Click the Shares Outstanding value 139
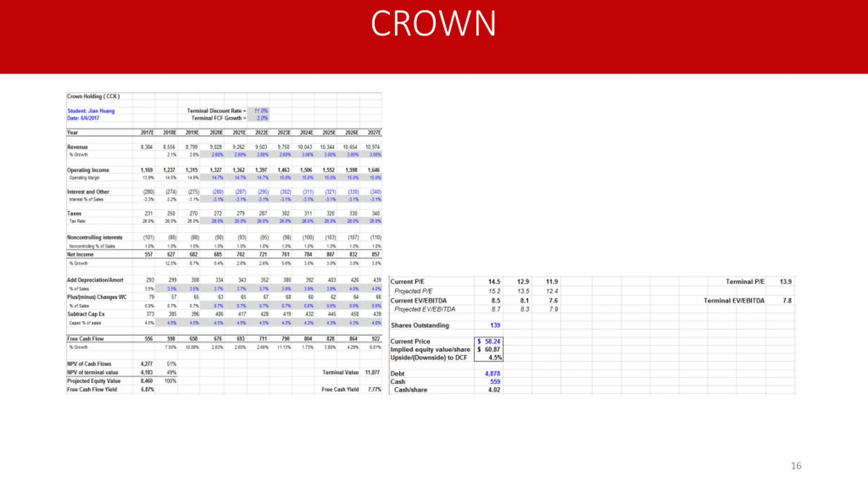The height and width of the screenshot is (488, 868). [495, 325]
